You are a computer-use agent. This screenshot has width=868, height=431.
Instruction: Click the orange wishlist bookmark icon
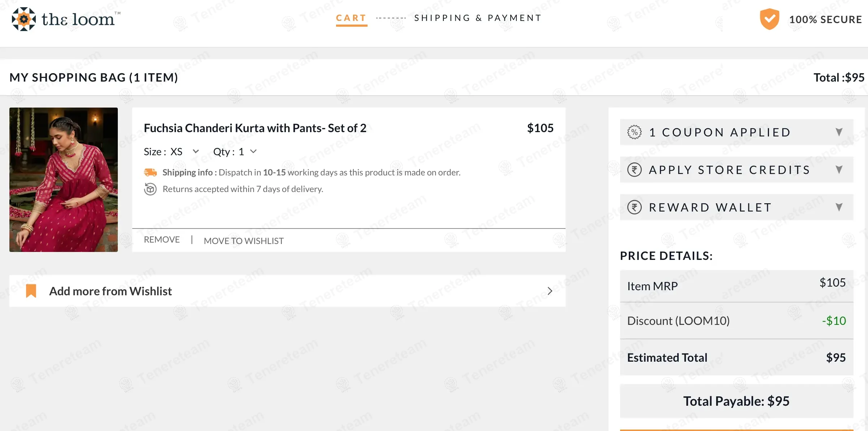[31, 291]
